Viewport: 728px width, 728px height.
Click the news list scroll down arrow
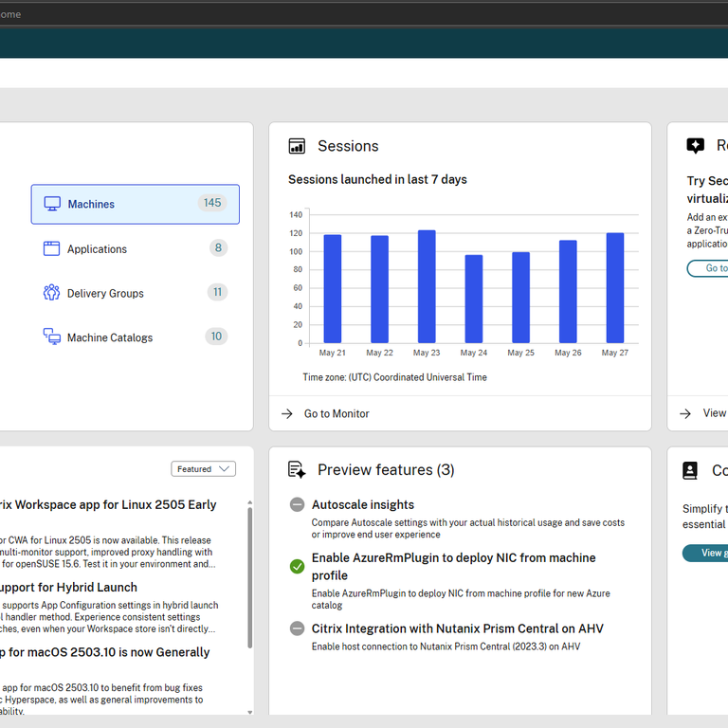[x=250, y=712]
